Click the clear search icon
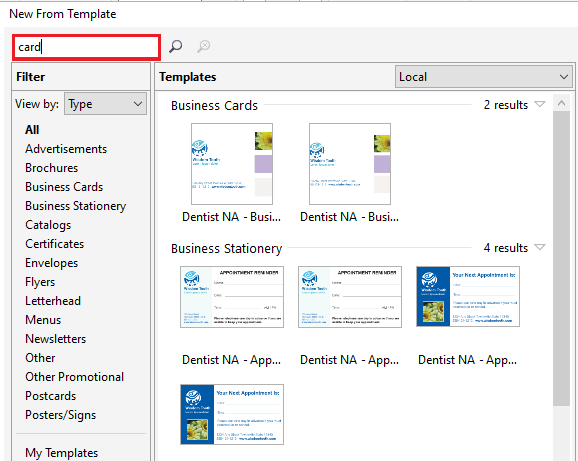 point(203,46)
